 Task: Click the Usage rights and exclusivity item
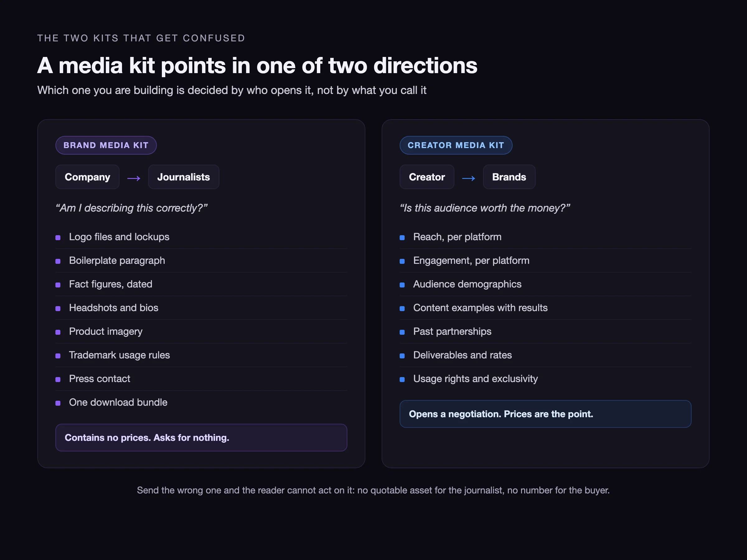click(545, 379)
